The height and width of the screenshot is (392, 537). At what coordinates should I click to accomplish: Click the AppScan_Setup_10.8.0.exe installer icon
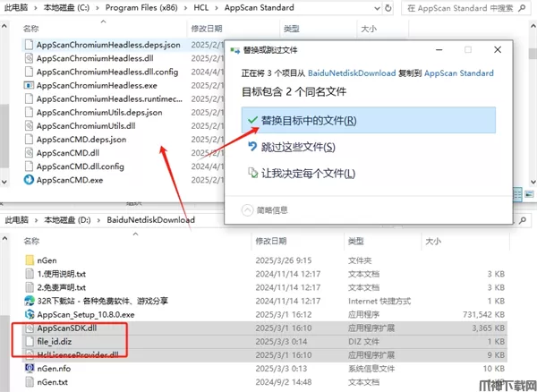click(30, 314)
